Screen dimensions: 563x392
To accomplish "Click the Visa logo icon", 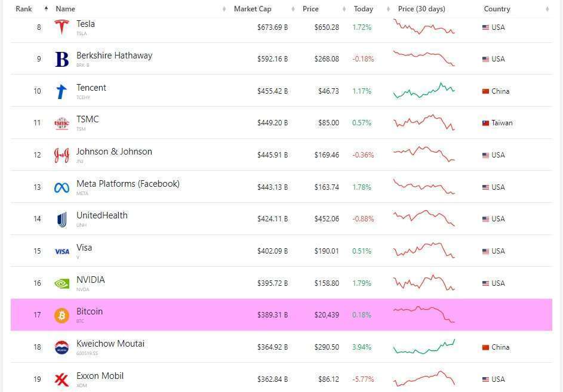I will tap(61, 251).
